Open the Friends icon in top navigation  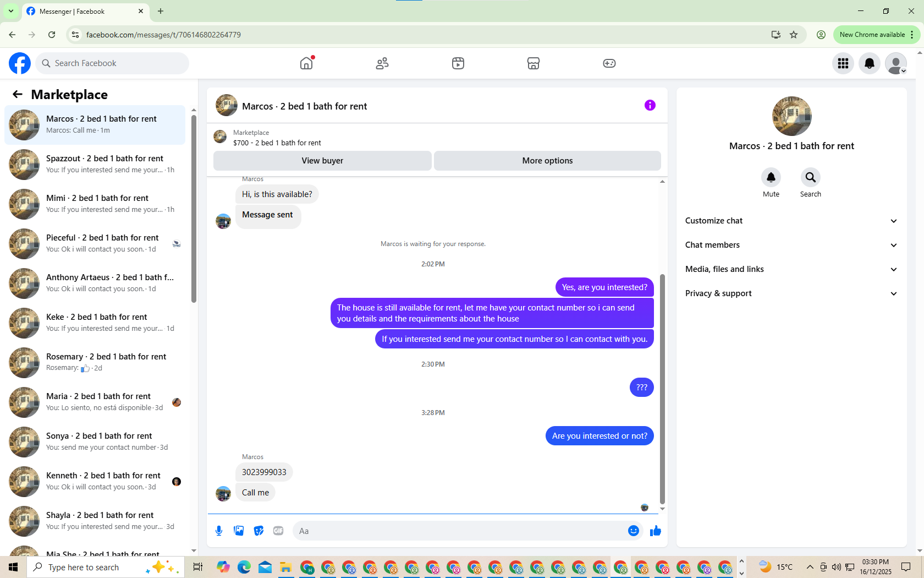(382, 63)
